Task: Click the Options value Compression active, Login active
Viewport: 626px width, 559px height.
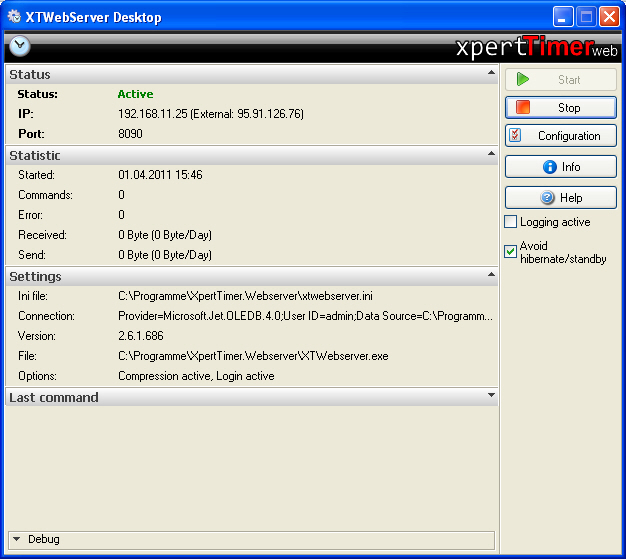Action: point(196,376)
